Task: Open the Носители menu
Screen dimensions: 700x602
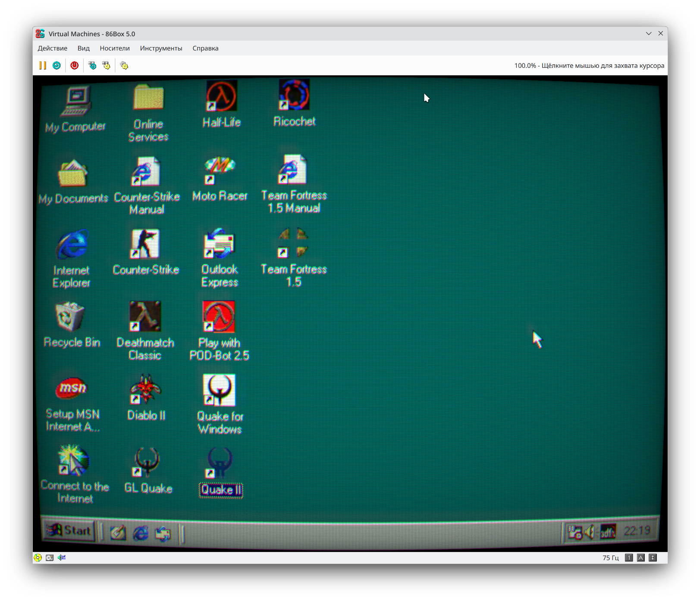Action: 115,48
